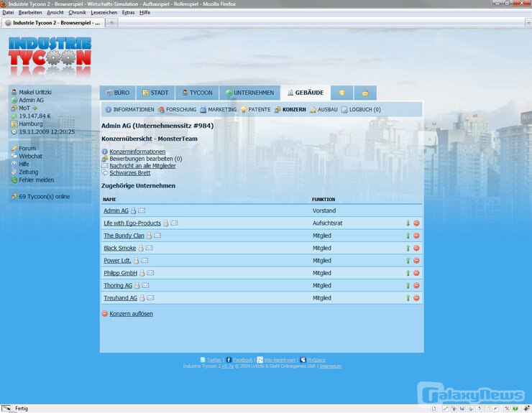The height and width of the screenshot is (413, 532).
Task: Open Nachricht an alle Mitglieder link
Action: 142,166
